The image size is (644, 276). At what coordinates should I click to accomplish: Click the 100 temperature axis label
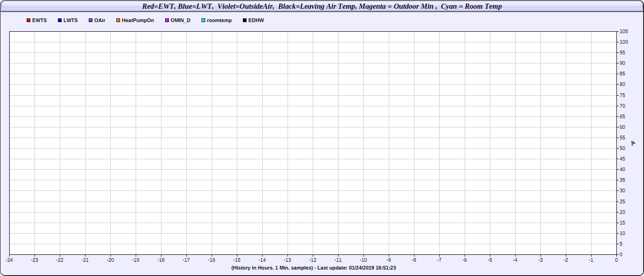(624, 42)
